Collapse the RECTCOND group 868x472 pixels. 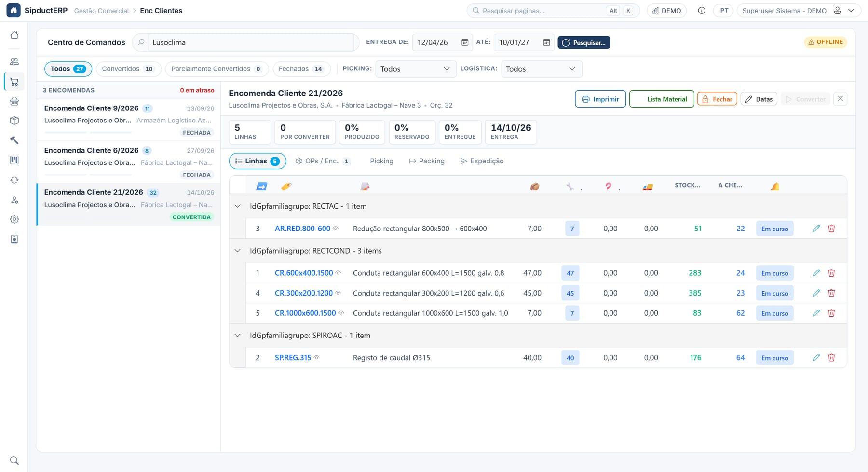(x=237, y=251)
